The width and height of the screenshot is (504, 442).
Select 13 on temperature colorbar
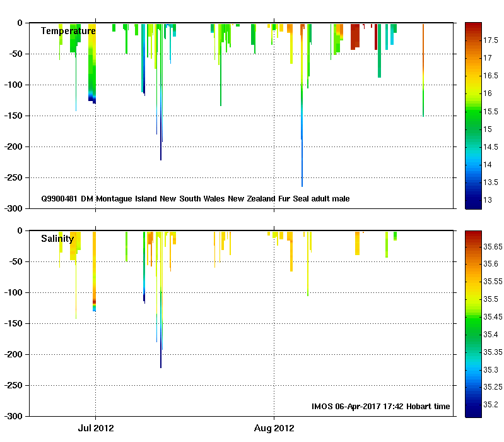[488, 200]
